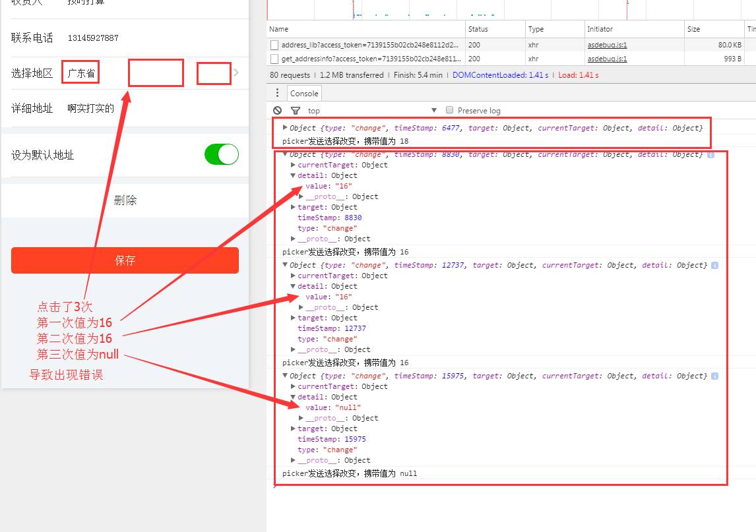Sort requests by Status column header

click(x=495, y=29)
